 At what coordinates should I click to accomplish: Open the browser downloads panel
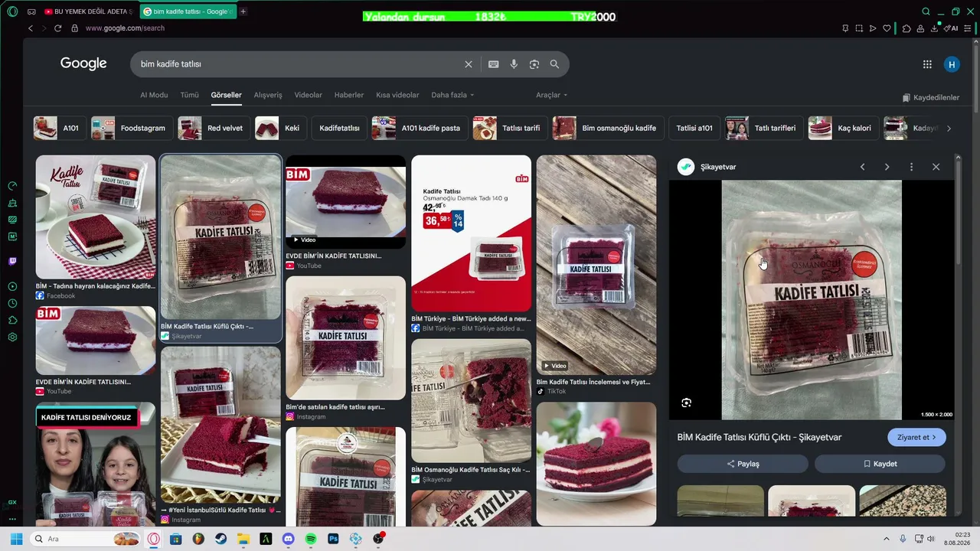935,28
